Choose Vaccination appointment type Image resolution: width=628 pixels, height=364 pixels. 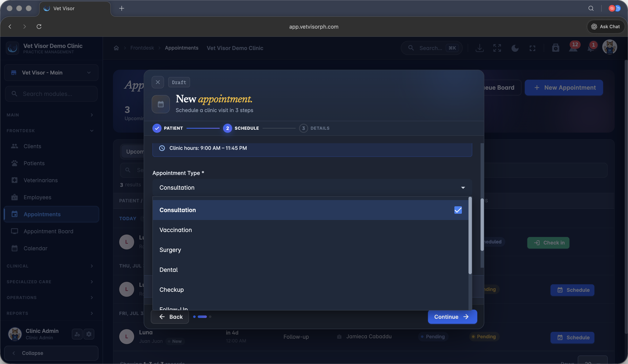tap(310, 230)
